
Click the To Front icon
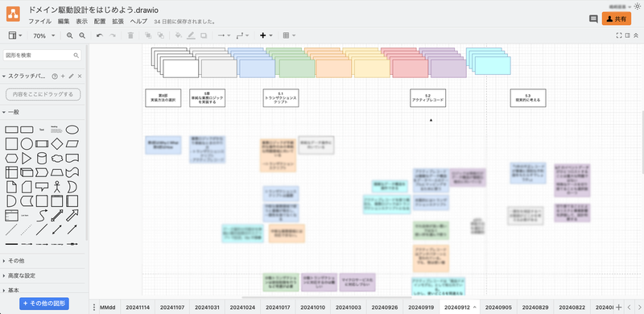coord(148,35)
